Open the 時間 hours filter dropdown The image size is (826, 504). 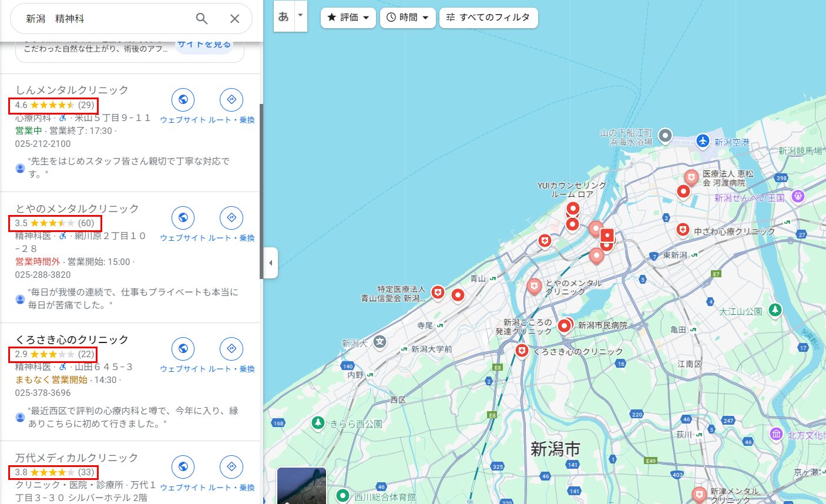point(408,18)
